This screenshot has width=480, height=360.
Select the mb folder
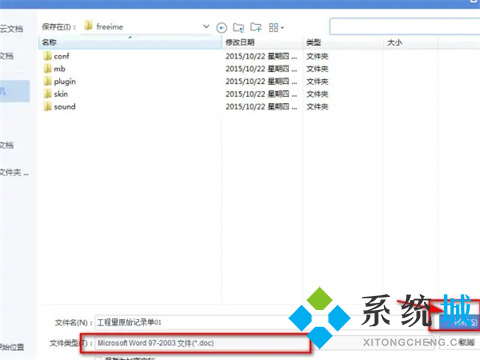tap(59, 69)
